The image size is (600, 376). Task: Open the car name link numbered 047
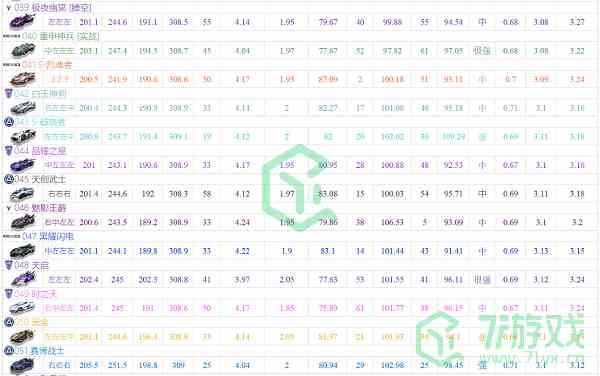tap(48, 236)
